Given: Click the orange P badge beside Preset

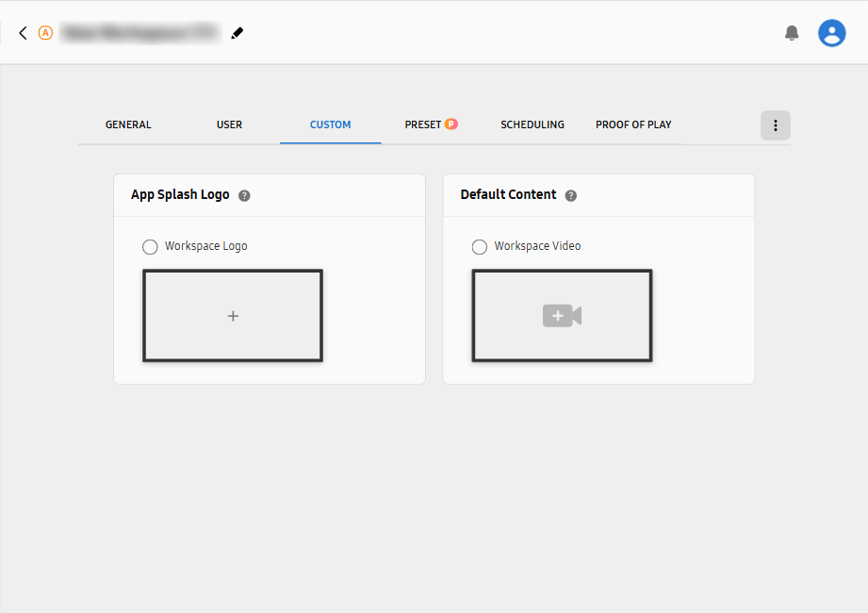Looking at the screenshot, I should 451,124.
